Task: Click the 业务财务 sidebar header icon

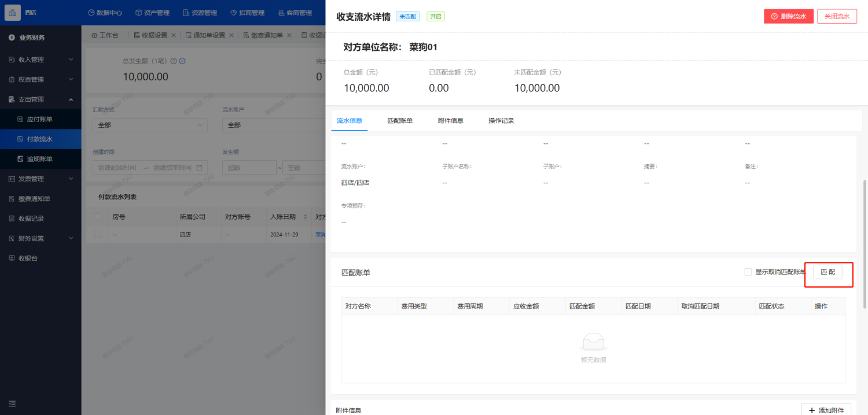Action: click(12, 38)
